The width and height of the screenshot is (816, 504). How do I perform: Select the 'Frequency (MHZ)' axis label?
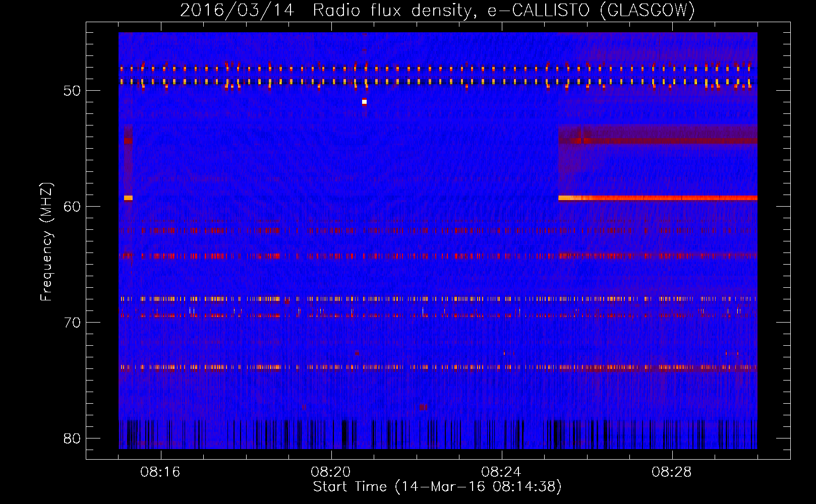[46, 242]
